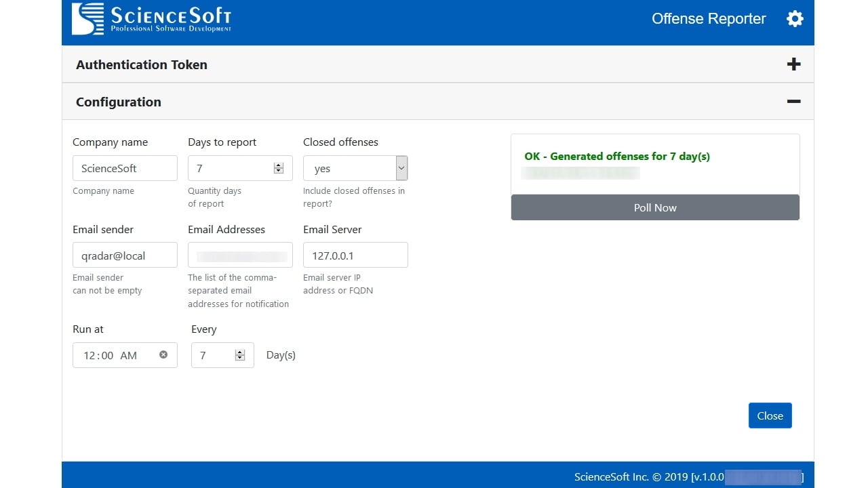Image resolution: width=868 pixels, height=488 pixels.
Task: Clear the Run at time field
Action: coord(163,354)
